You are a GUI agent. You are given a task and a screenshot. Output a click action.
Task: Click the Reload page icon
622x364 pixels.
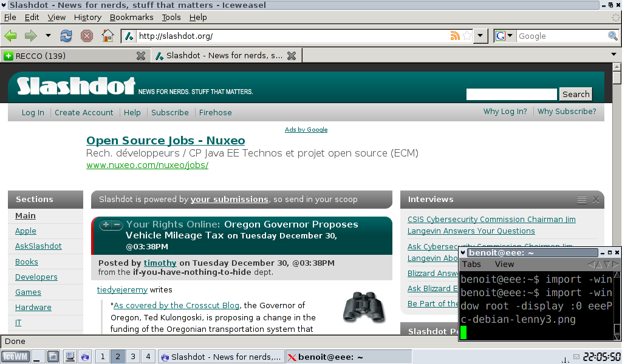[66, 36]
